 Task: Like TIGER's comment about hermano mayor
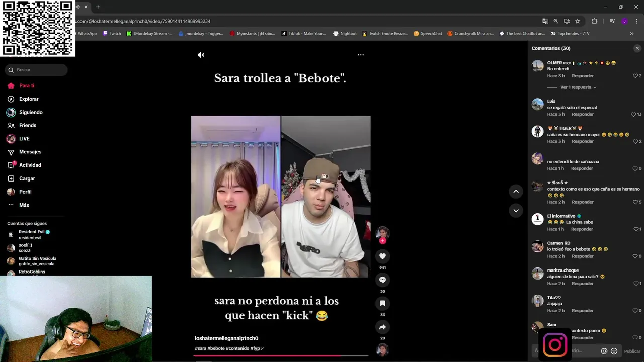pos(635,141)
